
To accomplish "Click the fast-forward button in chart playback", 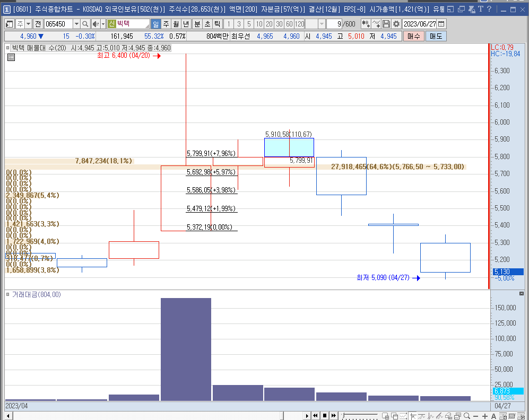I will coord(334,416).
